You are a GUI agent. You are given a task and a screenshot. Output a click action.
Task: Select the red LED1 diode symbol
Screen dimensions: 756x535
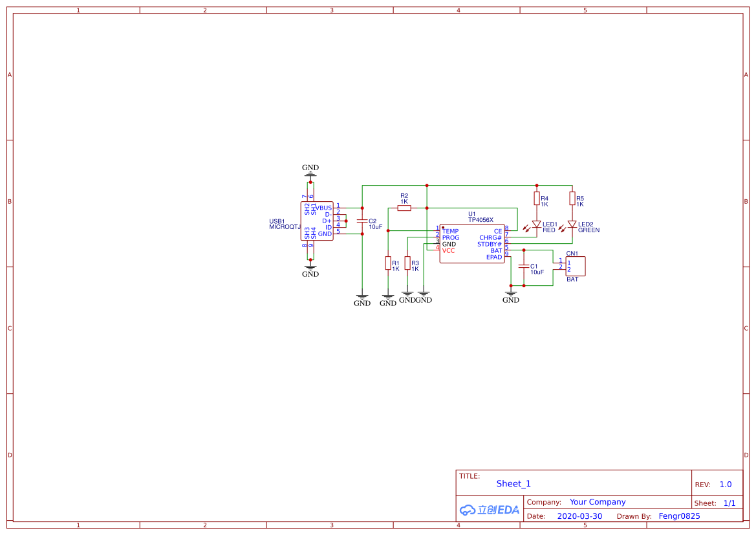536,224
